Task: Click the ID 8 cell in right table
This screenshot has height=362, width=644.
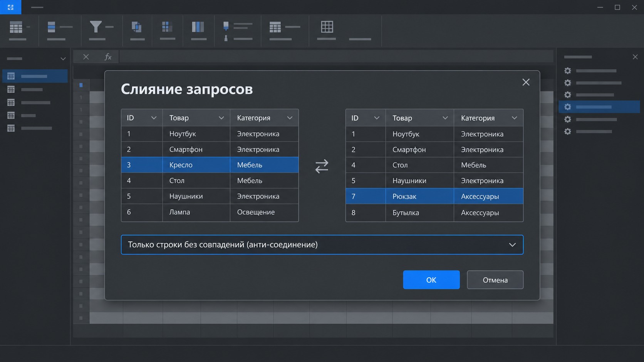Action: click(366, 212)
